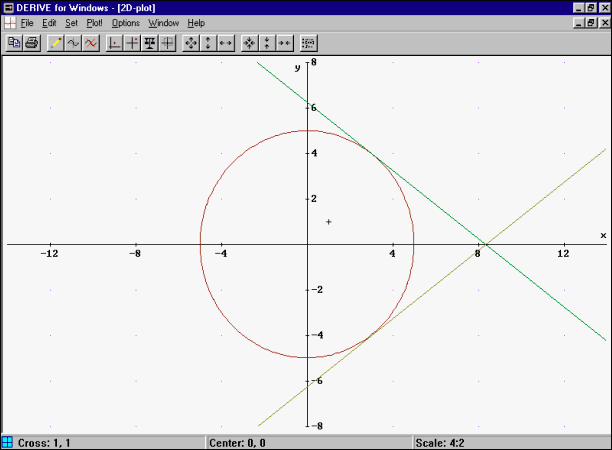This screenshot has width=612, height=450.
Task: Click the x-axis label -12
Action: pos(49,254)
